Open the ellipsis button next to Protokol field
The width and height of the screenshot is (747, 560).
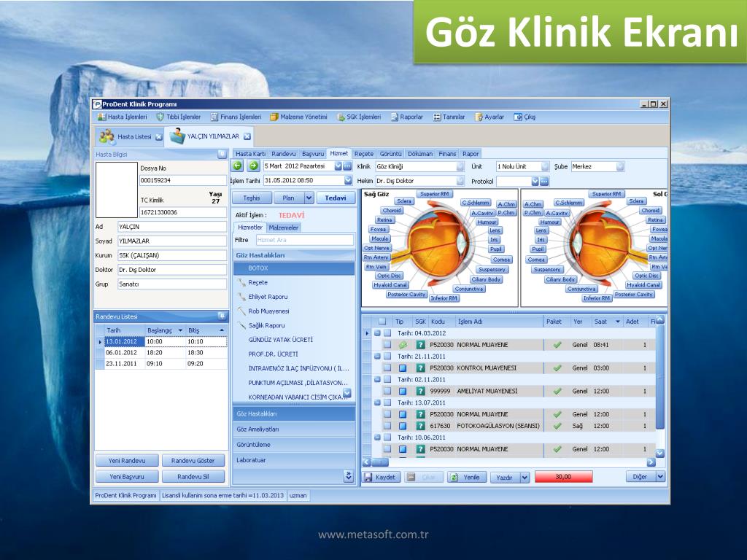coord(544,182)
